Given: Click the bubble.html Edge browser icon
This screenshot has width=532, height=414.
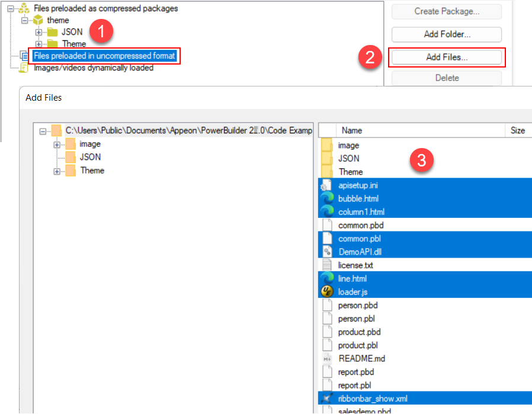Looking at the screenshot, I should tap(326, 198).
